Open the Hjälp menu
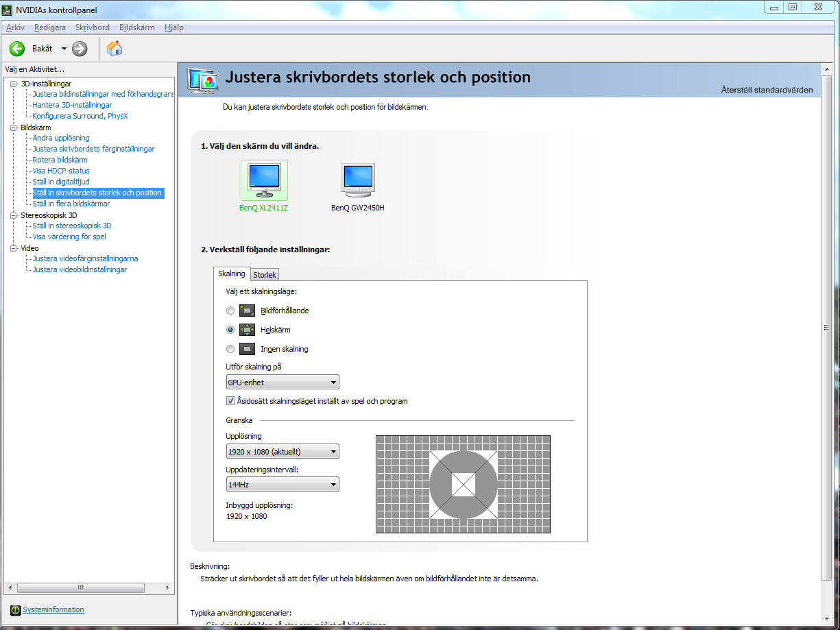840x630 pixels. (x=174, y=27)
